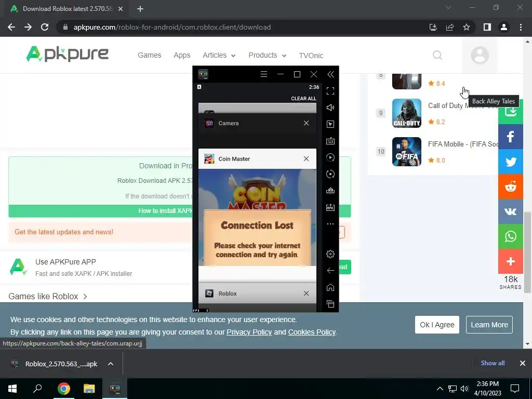Reload the Chrome page
The image size is (532, 399).
point(45,27)
